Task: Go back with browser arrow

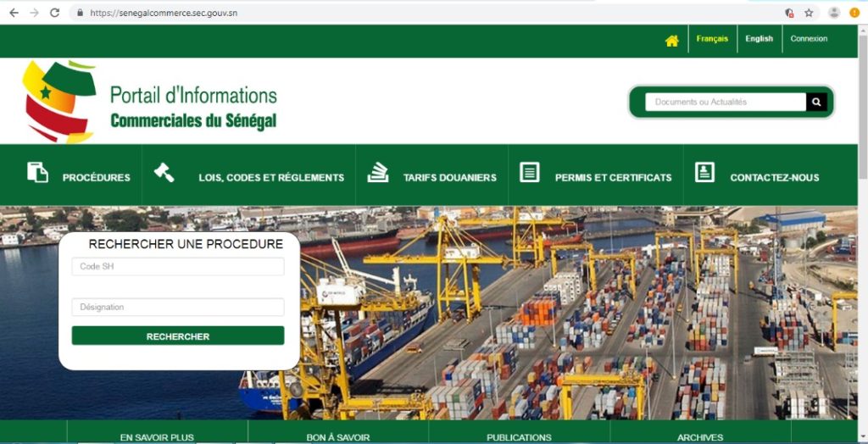Action: [x=14, y=13]
